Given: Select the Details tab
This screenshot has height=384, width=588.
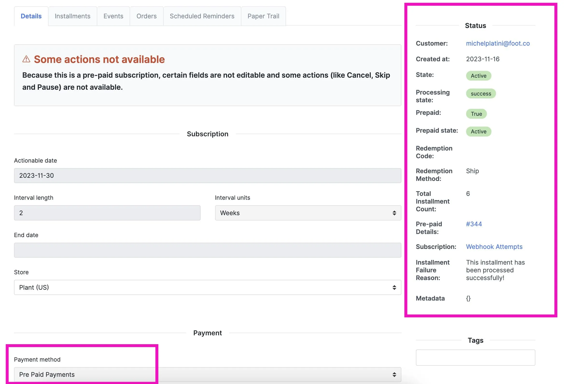Looking at the screenshot, I should [x=31, y=16].
